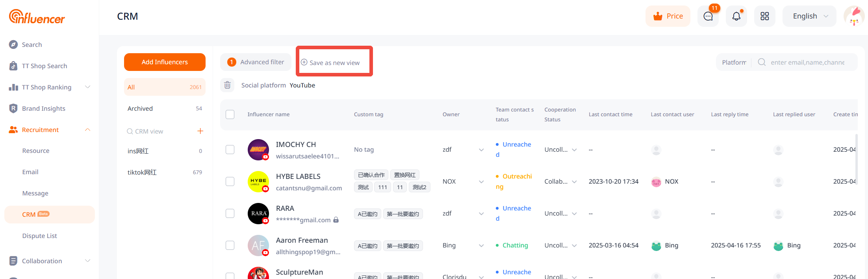Click the RARA channel avatar thumbnail
Image resolution: width=868 pixels, height=279 pixels.
pos(258,213)
